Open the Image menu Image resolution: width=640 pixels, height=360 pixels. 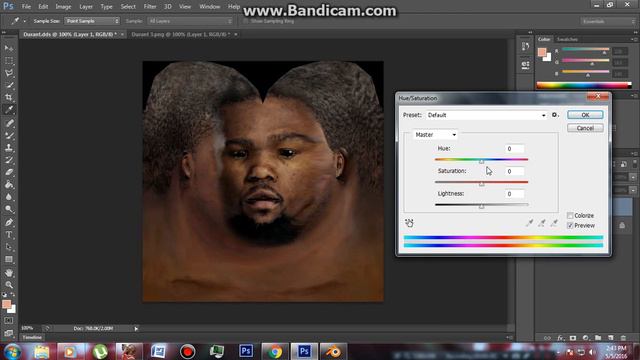click(63, 7)
